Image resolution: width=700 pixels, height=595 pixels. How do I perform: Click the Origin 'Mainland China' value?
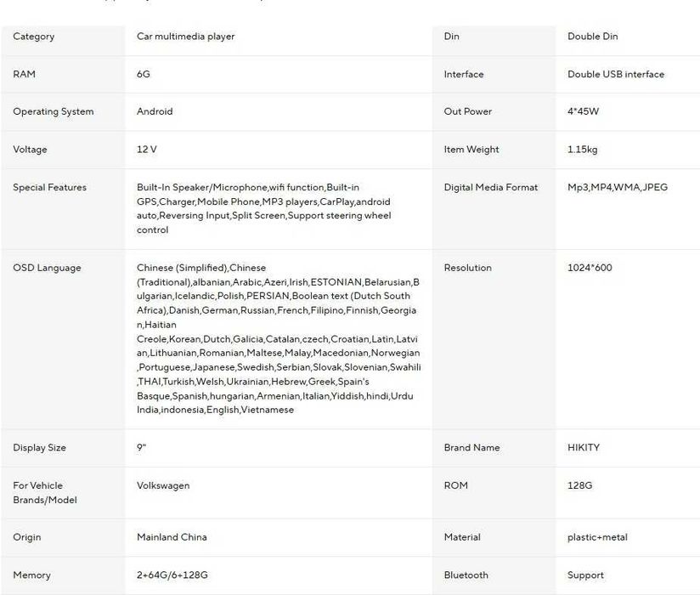pyautogui.click(x=172, y=537)
